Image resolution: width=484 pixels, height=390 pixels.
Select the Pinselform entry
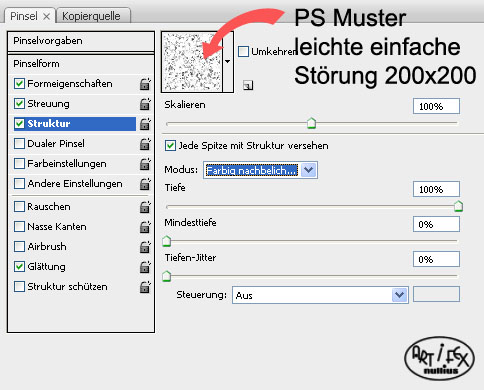pyautogui.click(x=81, y=64)
